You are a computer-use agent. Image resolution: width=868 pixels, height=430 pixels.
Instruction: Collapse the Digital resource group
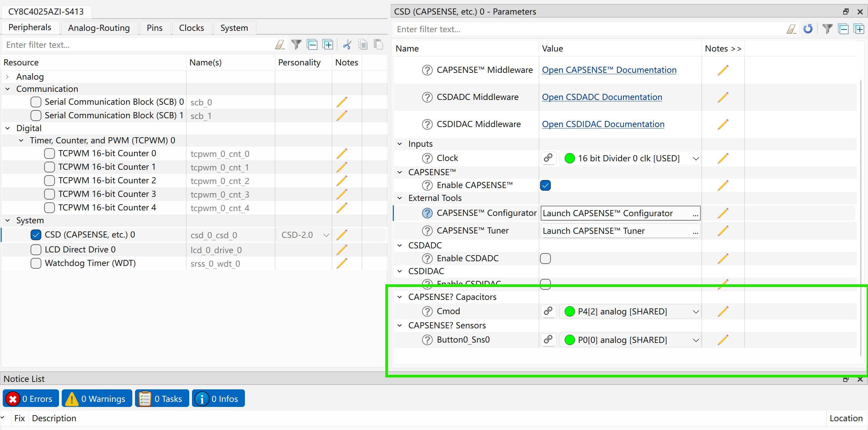(7, 128)
